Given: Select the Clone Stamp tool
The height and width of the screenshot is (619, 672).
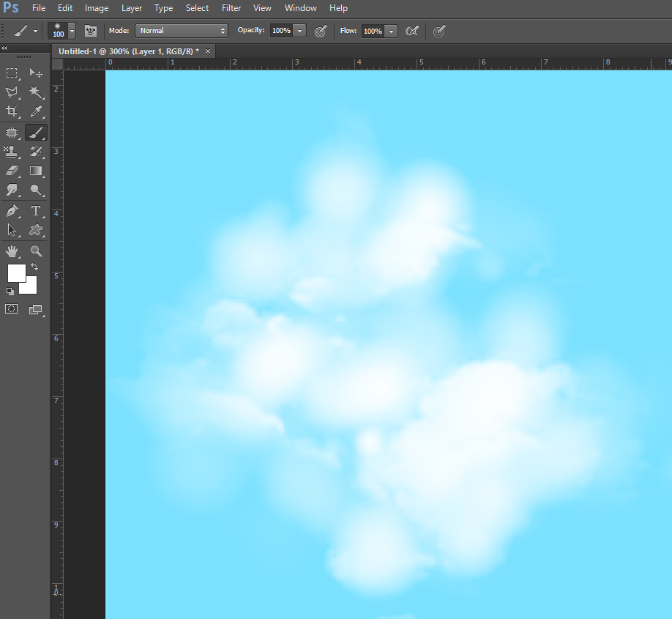Looking at the screenshot, I should pyautogui.click(x=12, y=152).
